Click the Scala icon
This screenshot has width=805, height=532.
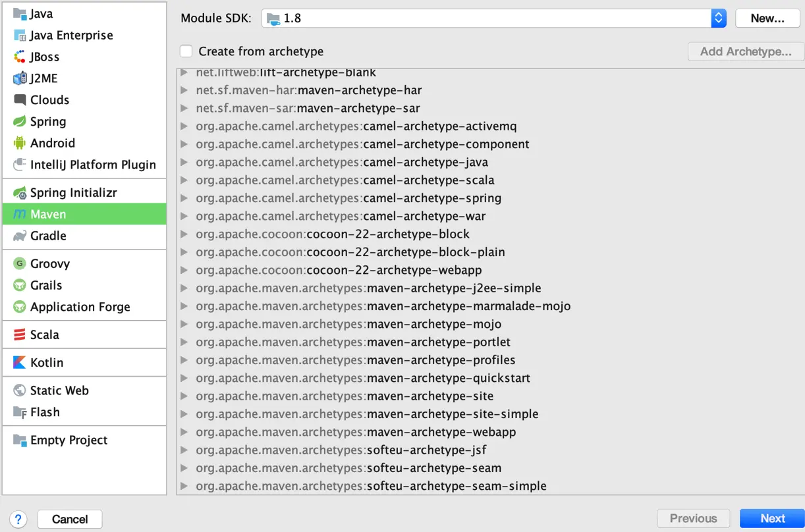[x=19, y=335]
